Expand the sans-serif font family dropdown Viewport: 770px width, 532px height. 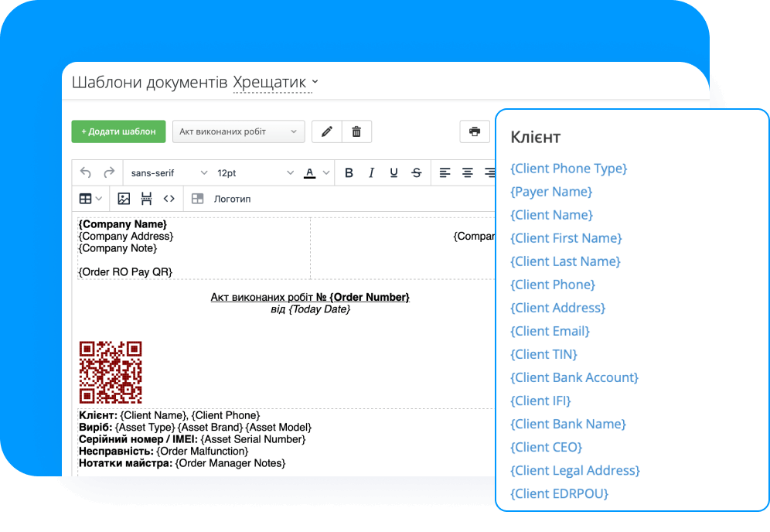point(169,172)
